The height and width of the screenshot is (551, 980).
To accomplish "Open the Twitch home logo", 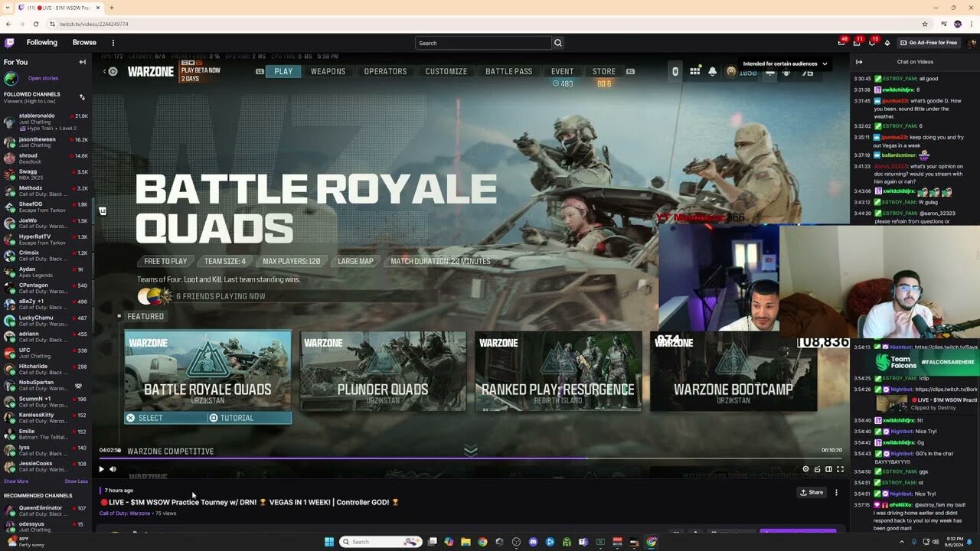I will tap(9, 43).
